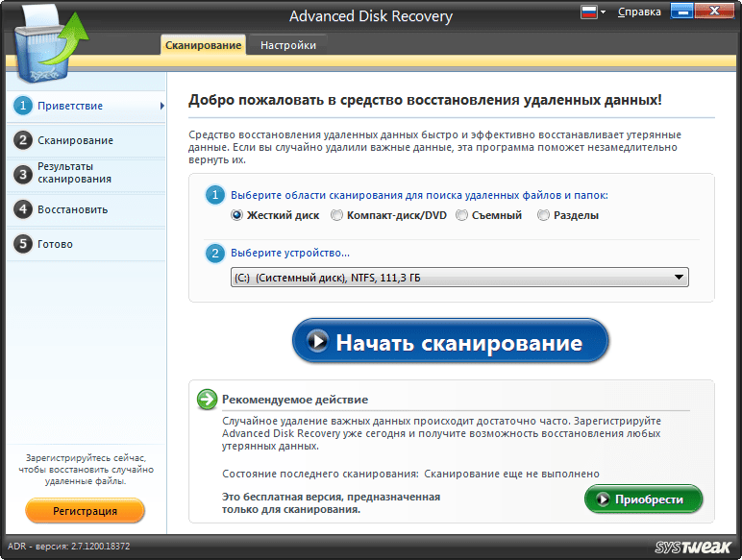Click the Приобрести purchase button
The image size is (742, 560).
pos(643,499)
